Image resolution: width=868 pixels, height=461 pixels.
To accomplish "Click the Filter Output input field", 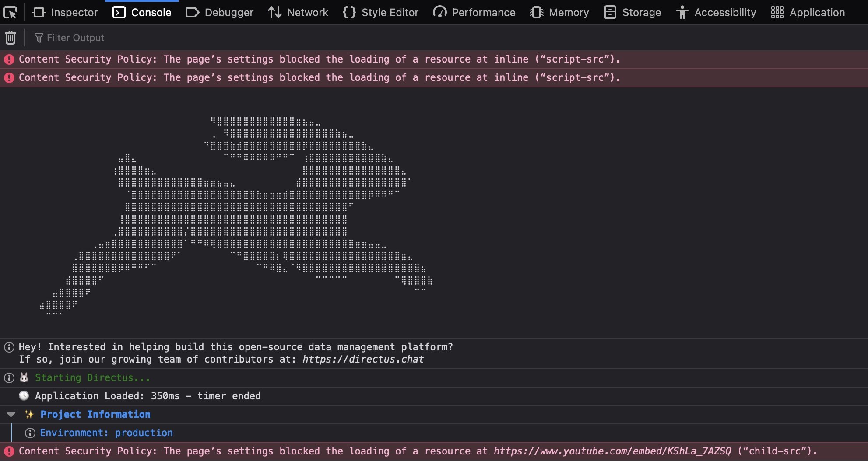I will 446,38.
